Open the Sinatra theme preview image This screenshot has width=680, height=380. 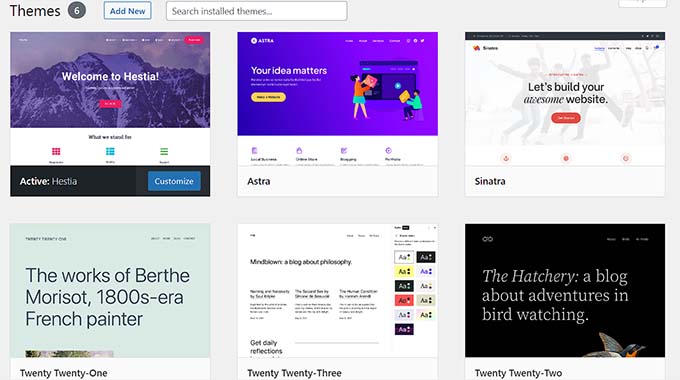pyautogui.click(x=565, y=99)
